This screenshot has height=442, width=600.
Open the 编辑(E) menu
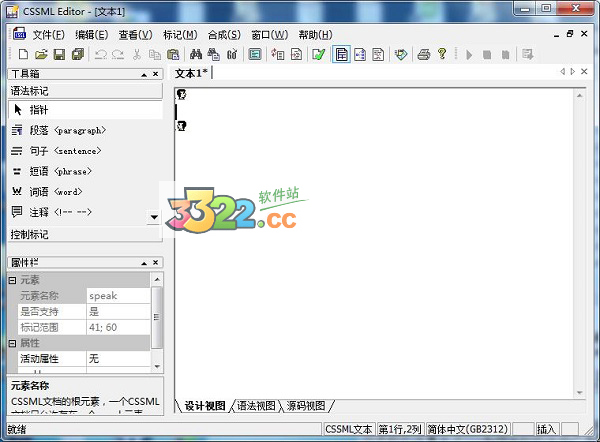coord(92,35)
